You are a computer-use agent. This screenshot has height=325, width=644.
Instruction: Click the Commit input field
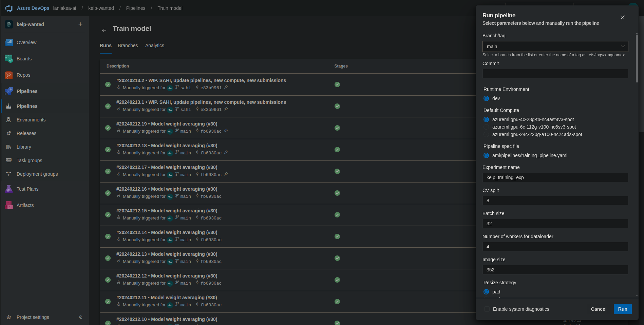pyautogui.click(x=555, y=74)
